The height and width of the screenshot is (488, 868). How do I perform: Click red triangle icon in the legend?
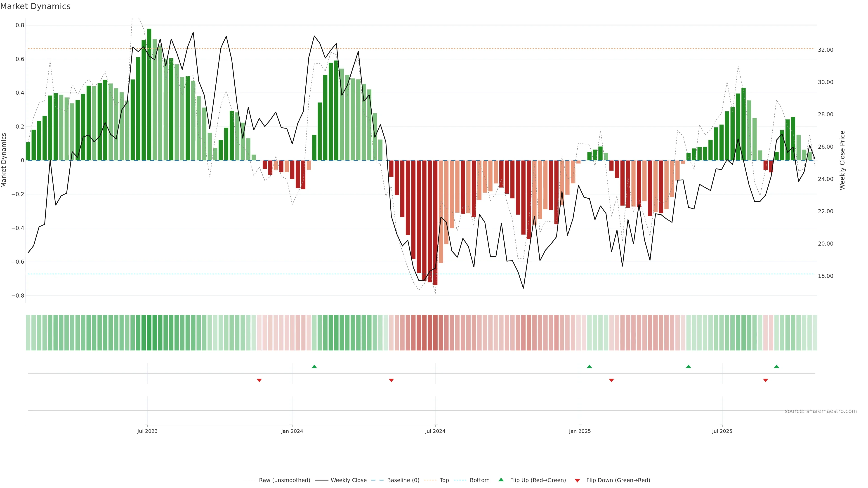coord(577,480)
